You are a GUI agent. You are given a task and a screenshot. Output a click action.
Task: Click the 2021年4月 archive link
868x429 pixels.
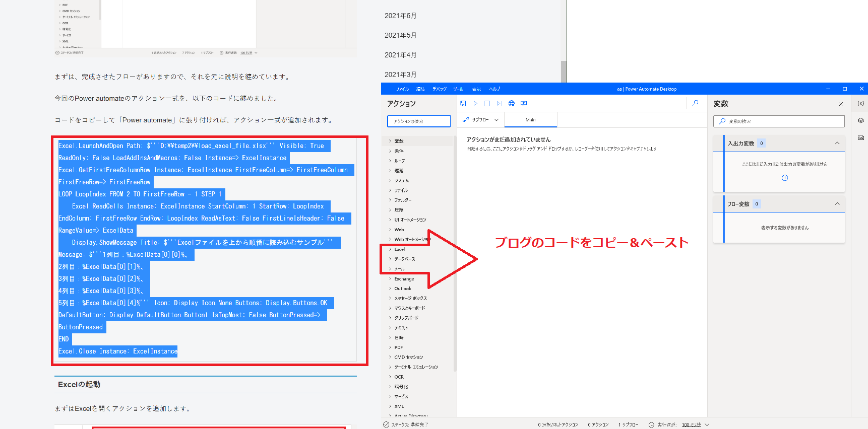click(x=400, y=55)
